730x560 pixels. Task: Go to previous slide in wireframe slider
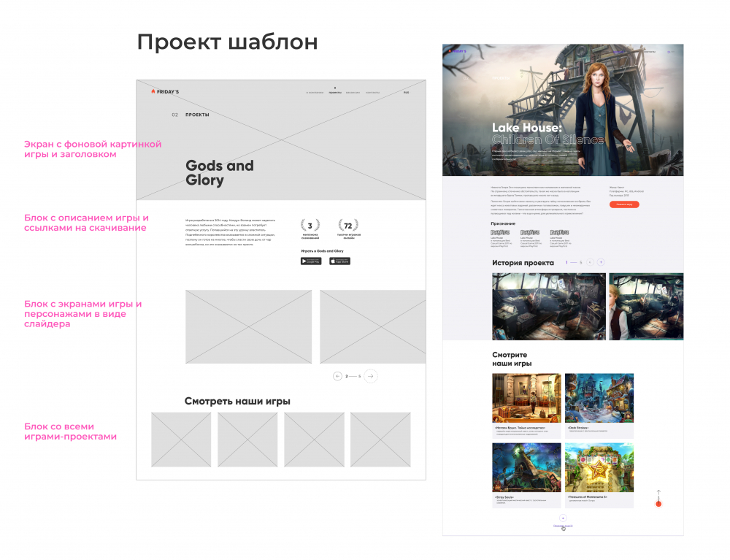click(337, 376)
